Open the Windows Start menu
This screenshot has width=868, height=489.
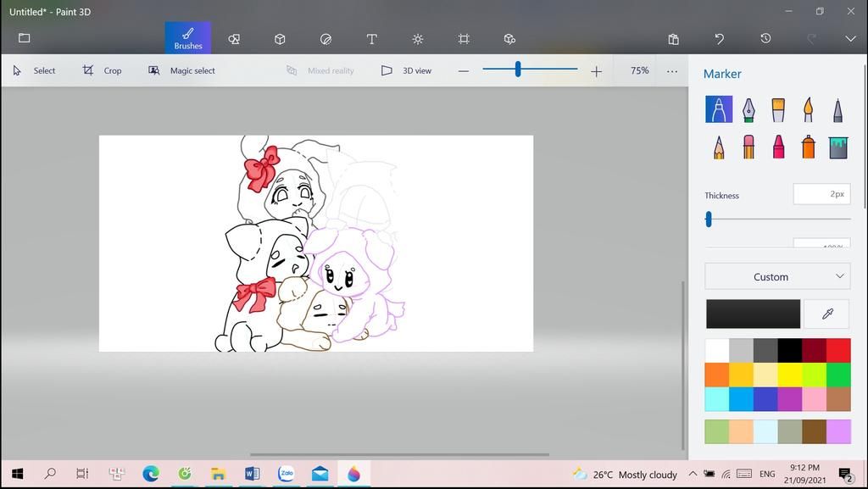pyautogui.click(x=17, y=474)
